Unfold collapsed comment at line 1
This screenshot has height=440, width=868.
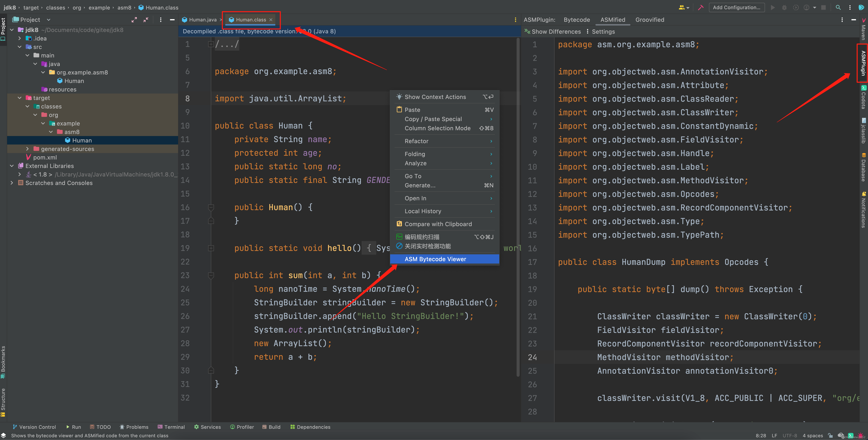211,44
